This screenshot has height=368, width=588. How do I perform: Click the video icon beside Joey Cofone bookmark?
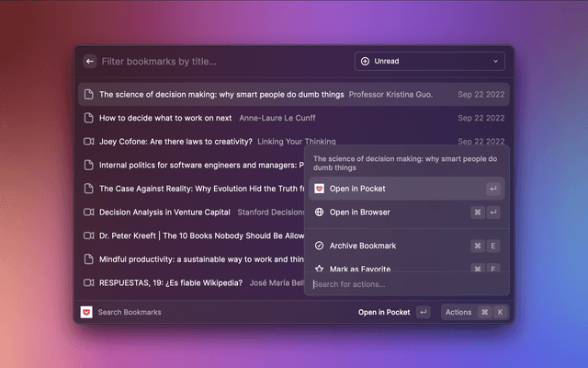89,142
